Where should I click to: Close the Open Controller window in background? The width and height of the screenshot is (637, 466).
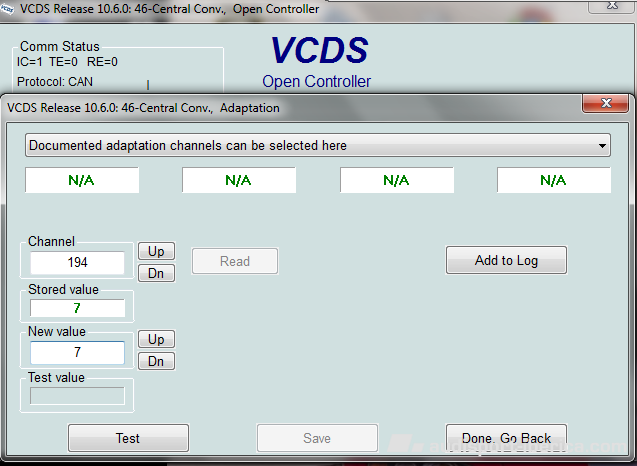tap(612, 6)
